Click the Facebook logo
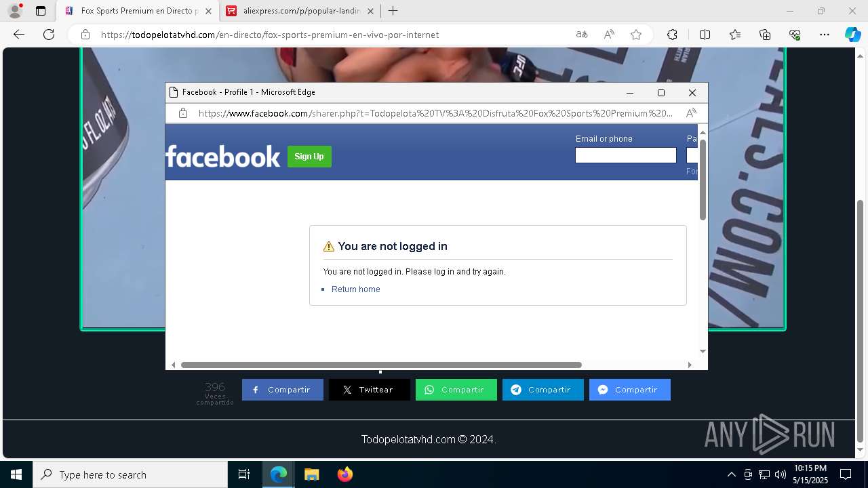This screenshot has width=868, height=488. pos(223,157)
